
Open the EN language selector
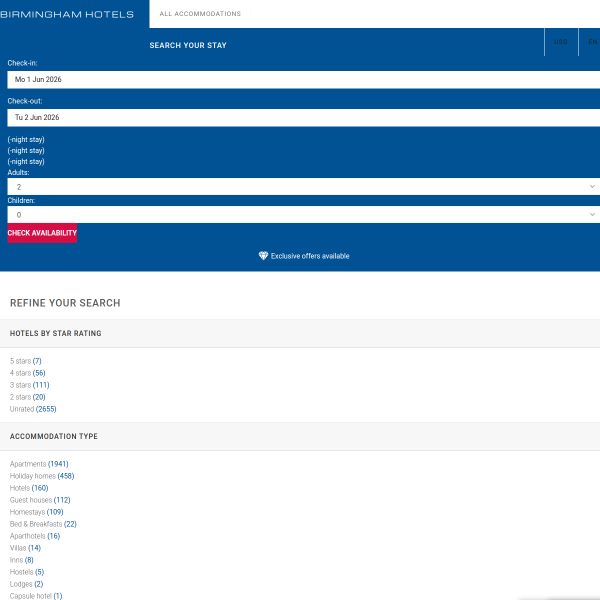tap(592, 42)
